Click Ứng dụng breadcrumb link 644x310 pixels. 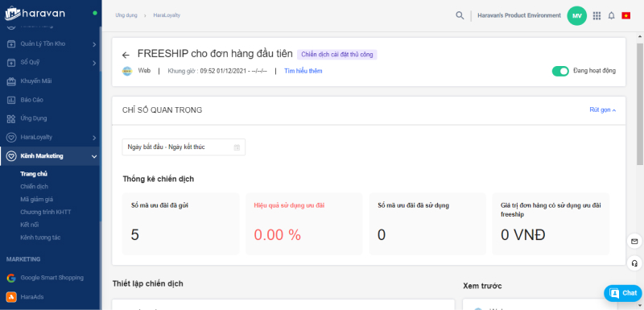tap(126, 15)
